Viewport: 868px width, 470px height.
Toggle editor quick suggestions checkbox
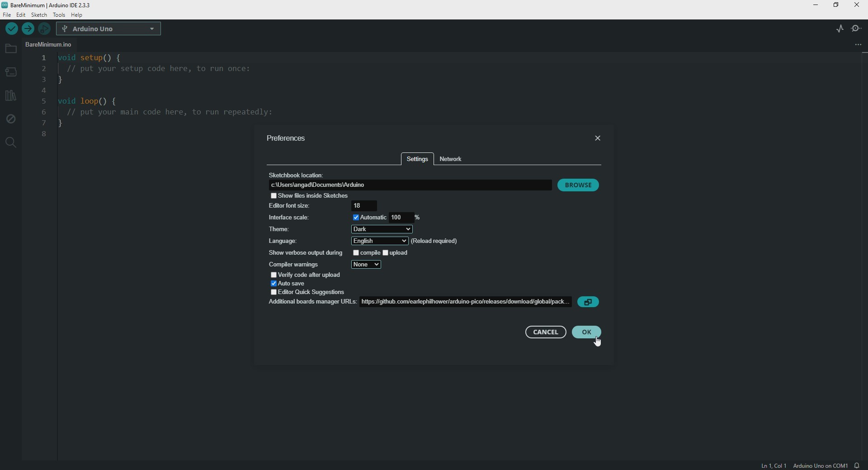click(274, 292)
